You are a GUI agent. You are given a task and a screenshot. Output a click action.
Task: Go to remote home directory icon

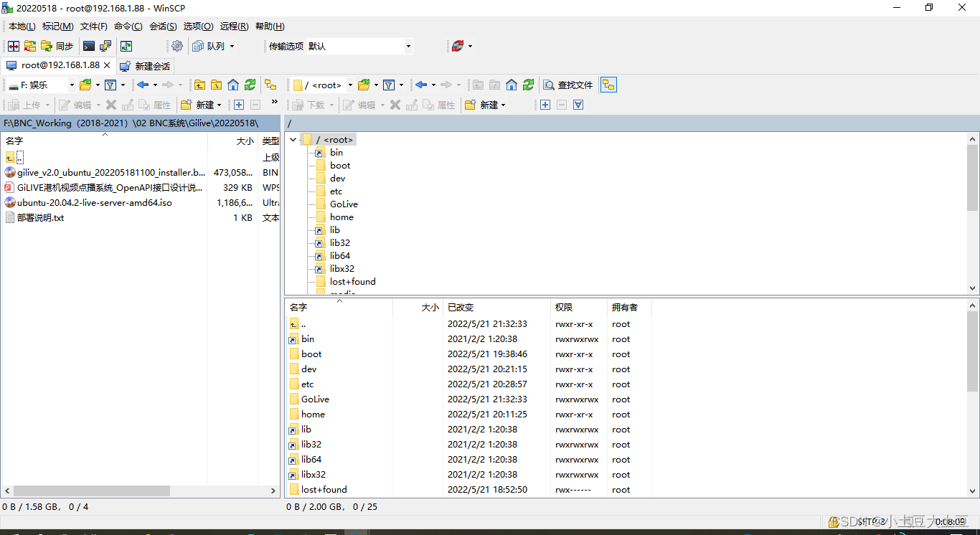coord(512,85)
